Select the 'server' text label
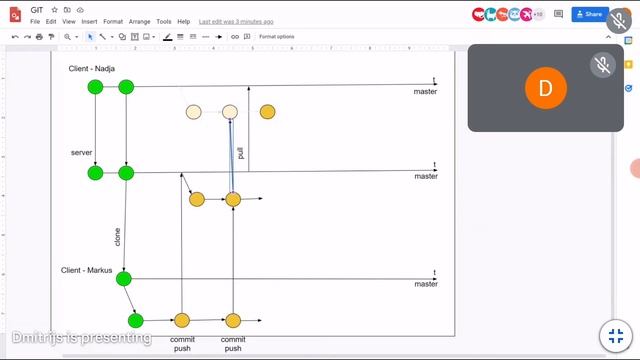The width and height of the screenshot is (640, 360). point(81,152)
